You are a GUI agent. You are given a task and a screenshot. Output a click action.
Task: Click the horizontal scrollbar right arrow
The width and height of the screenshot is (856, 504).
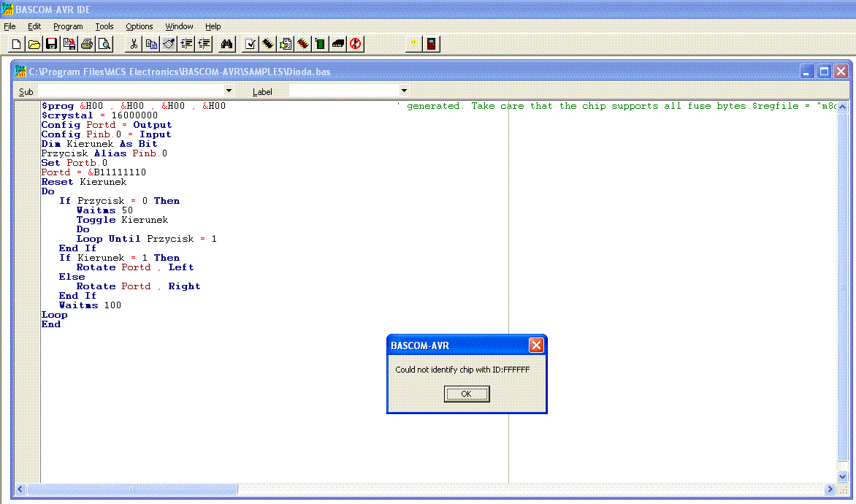point(830,489)
